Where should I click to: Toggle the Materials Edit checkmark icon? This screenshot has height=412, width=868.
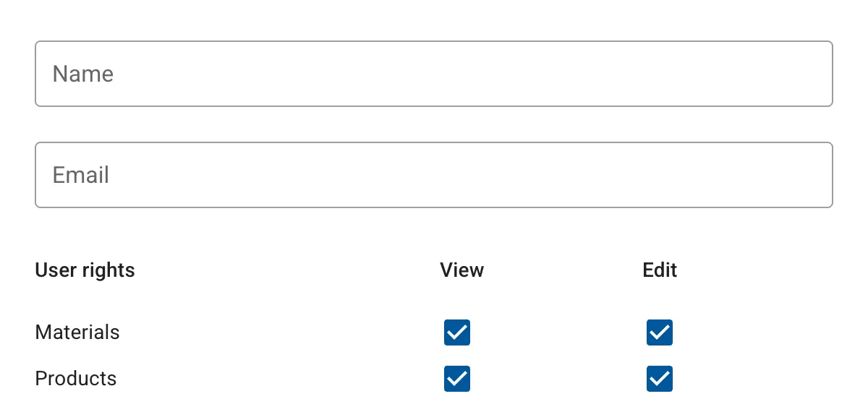[x=660, y=332]
